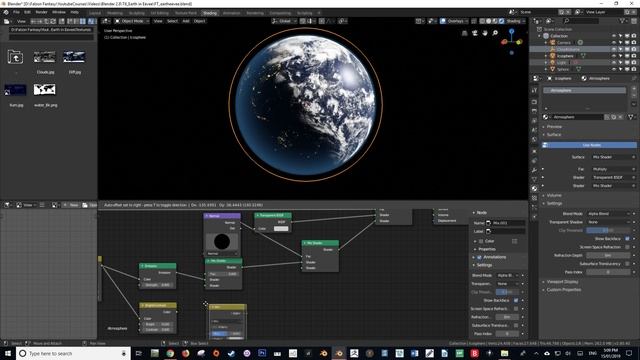Viewport: 640px width, 360px height.
Task: Open Windows Start menu
Action: pos(8,353)
